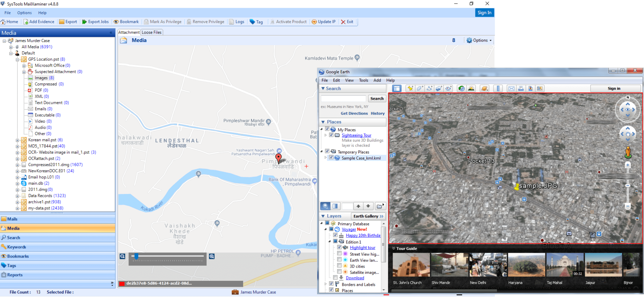Click the Add Placemark pushpin icon

(410, 88)
